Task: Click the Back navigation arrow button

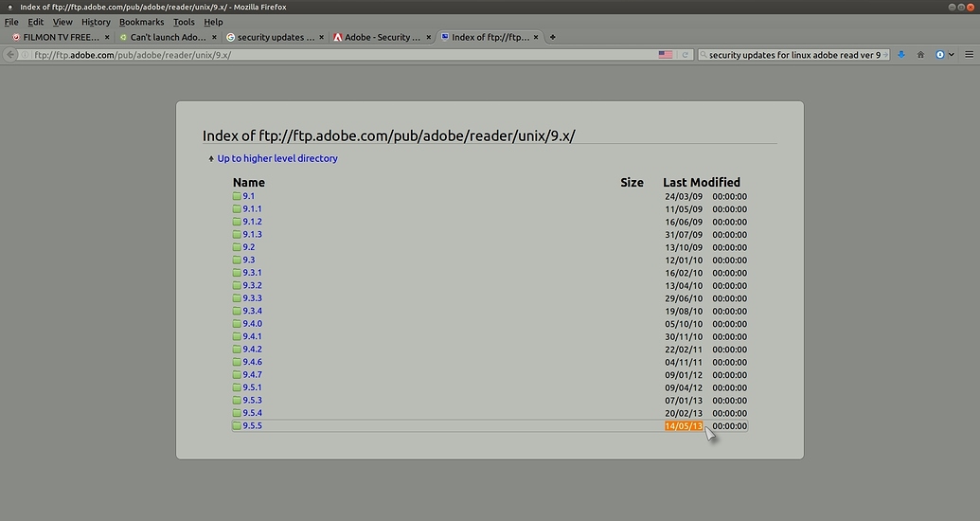Action: [10, 55]
